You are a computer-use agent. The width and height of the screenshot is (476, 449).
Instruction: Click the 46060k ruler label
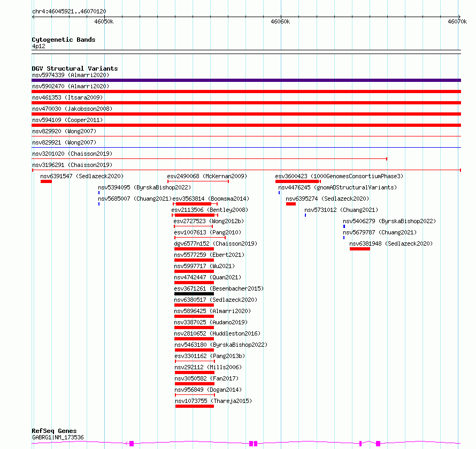(280, 21)
